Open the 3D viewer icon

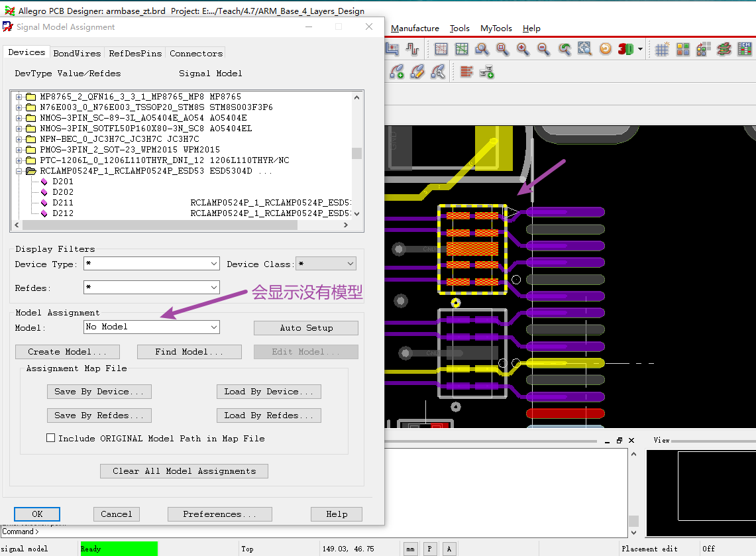pos(625,48)
